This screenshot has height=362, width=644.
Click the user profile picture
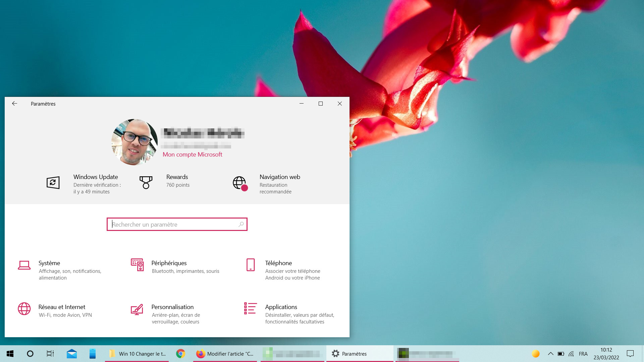point(135,142)
